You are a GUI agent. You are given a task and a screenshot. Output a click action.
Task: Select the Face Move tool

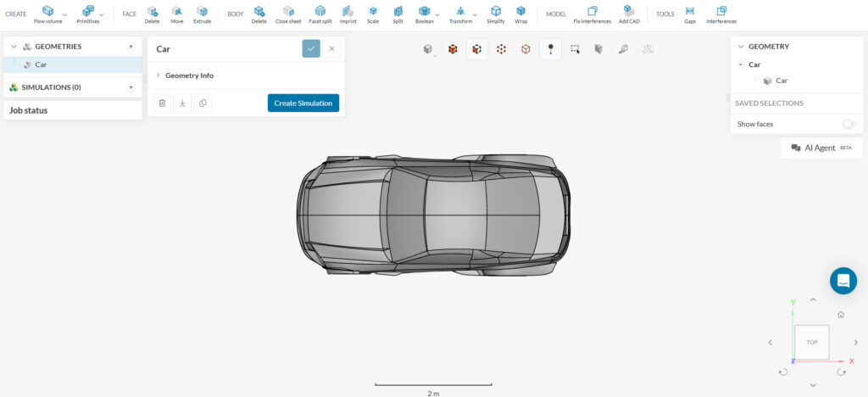(177, 14)
